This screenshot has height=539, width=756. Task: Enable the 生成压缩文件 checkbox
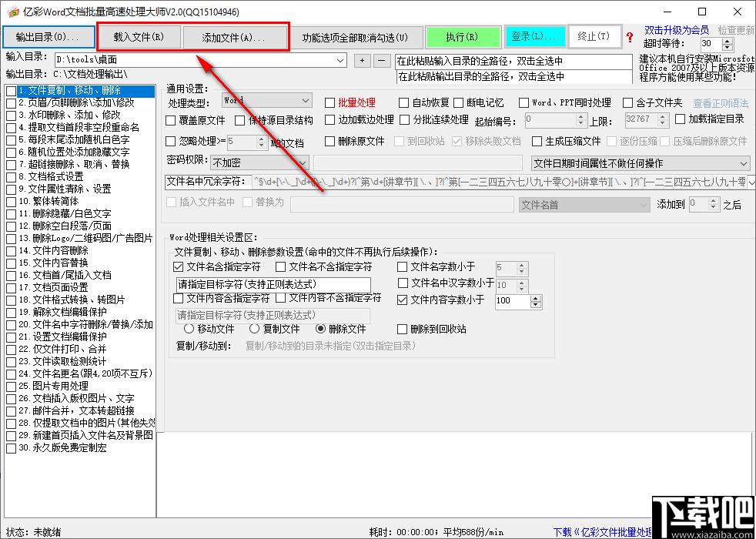pos(537,141)
